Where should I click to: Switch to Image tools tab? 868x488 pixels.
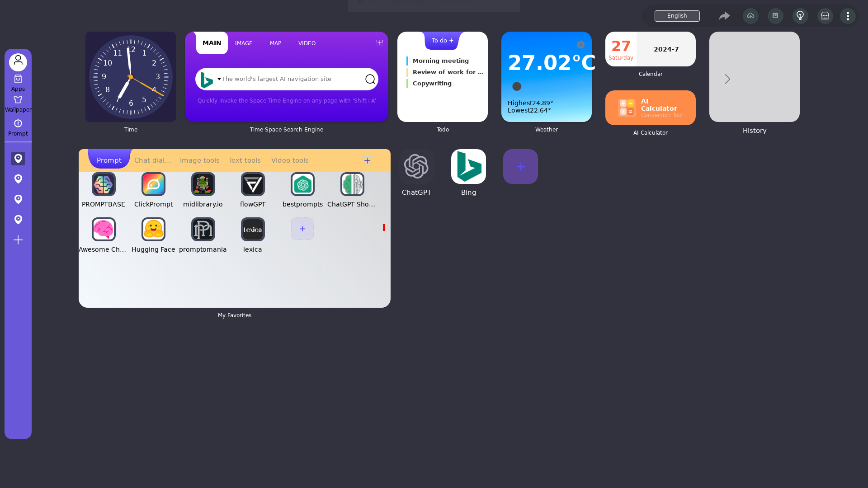199,160
